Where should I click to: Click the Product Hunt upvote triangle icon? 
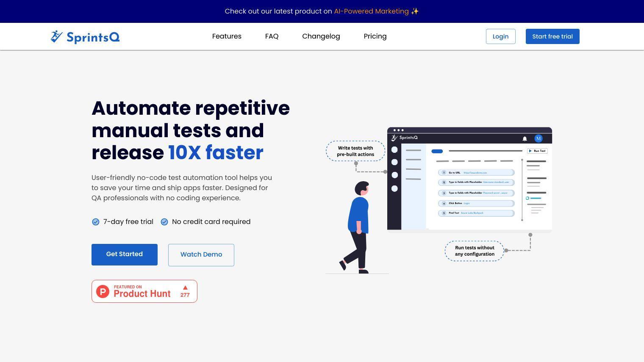pyautogui.click(x=185, y=287)
